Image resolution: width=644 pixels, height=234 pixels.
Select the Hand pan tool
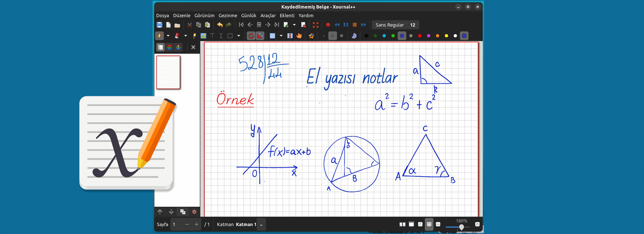(299, 36)
